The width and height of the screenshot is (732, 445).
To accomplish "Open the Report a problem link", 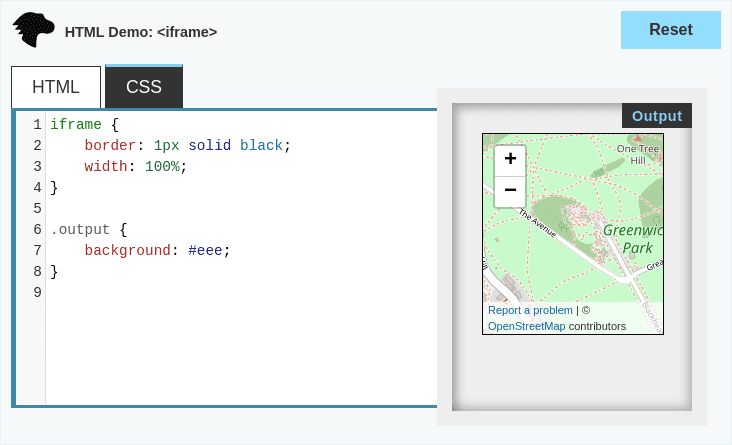I will [530, 311].
